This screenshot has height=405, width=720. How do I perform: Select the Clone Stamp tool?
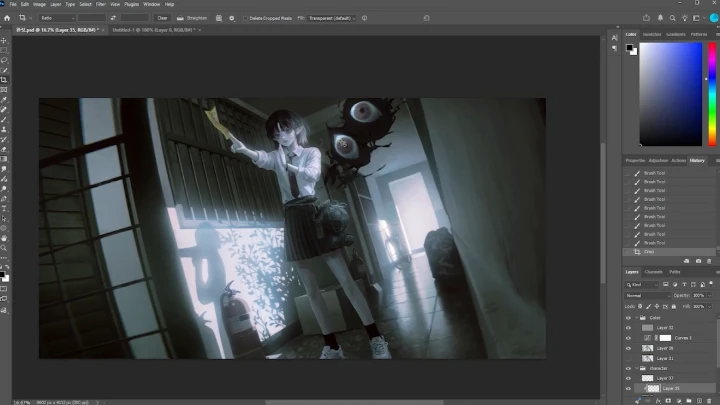[4, 129]
